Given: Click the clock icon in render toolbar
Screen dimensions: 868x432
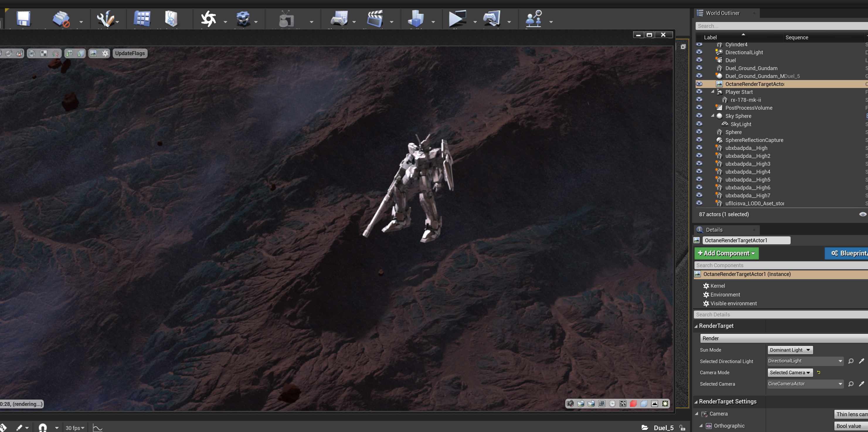Looking at the screenshot, I should coord(612,404).
